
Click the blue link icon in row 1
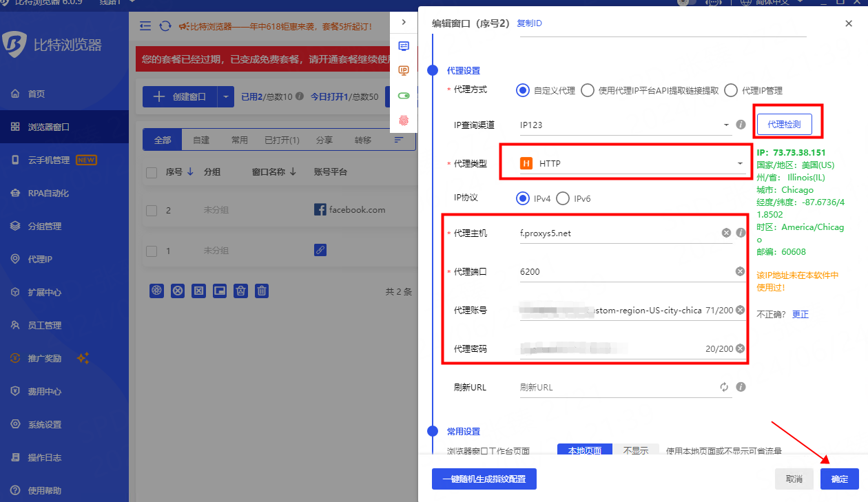(x=320, y=251)
